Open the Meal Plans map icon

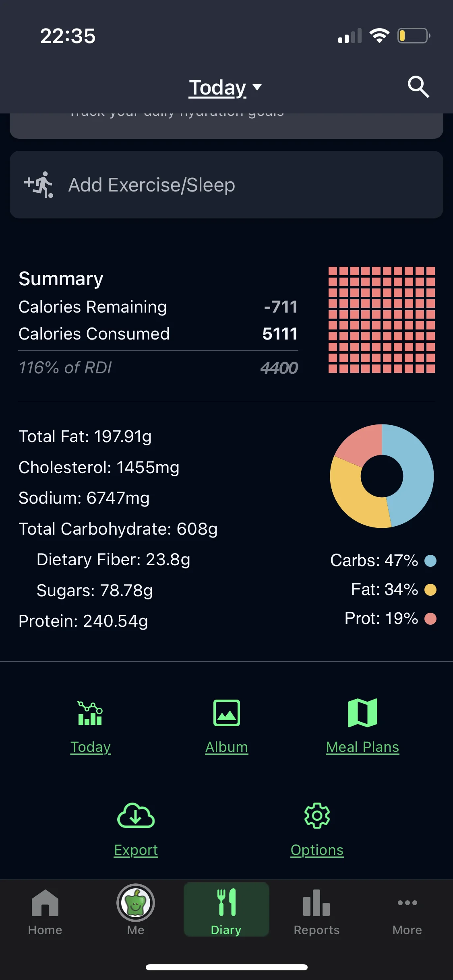[x=362, y=713]
